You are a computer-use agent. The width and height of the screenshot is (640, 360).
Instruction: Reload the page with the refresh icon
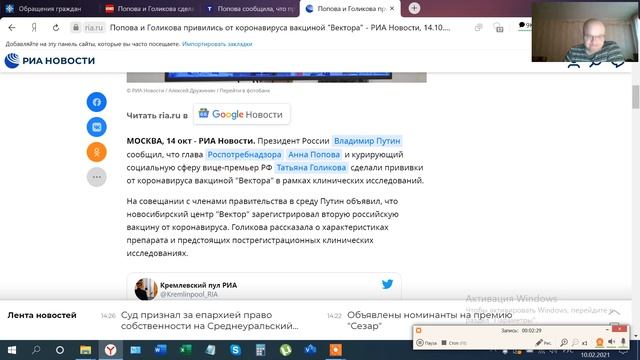[x=56, y=27]
